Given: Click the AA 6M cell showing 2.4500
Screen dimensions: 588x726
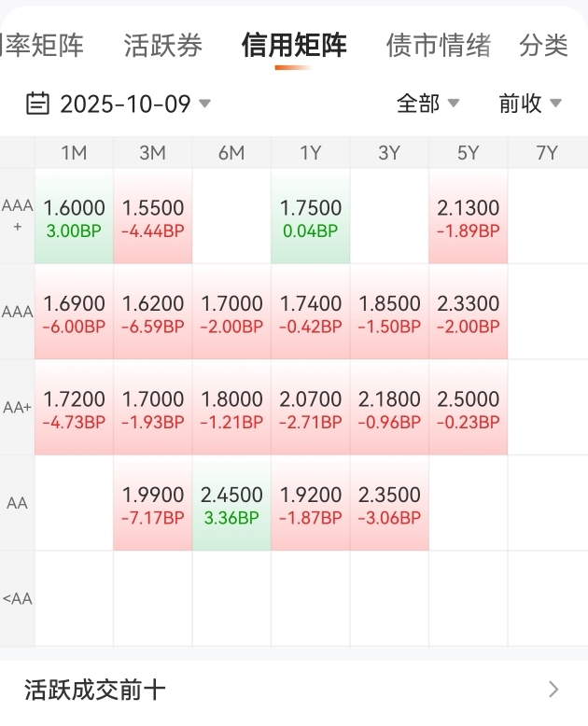Looking at the screenshot, I should click(231, 503).
